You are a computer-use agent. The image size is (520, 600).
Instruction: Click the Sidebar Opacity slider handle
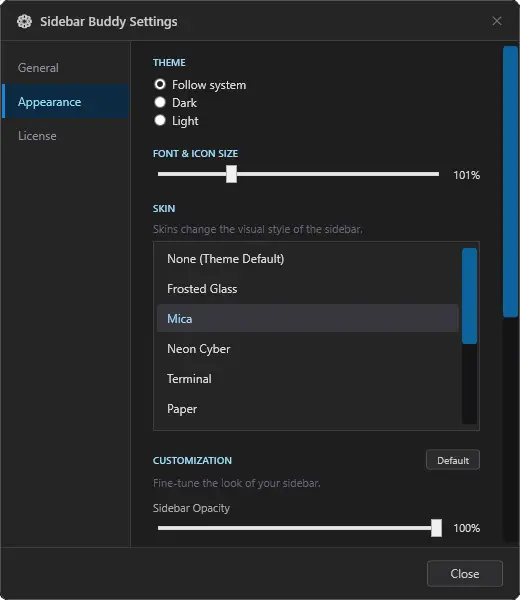tap(436, 528)
